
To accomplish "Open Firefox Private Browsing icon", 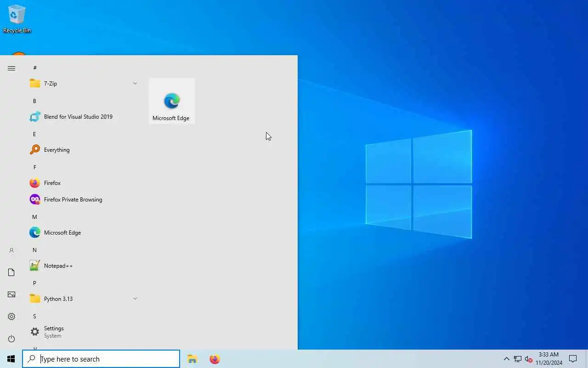I will [x=35, y=200].
